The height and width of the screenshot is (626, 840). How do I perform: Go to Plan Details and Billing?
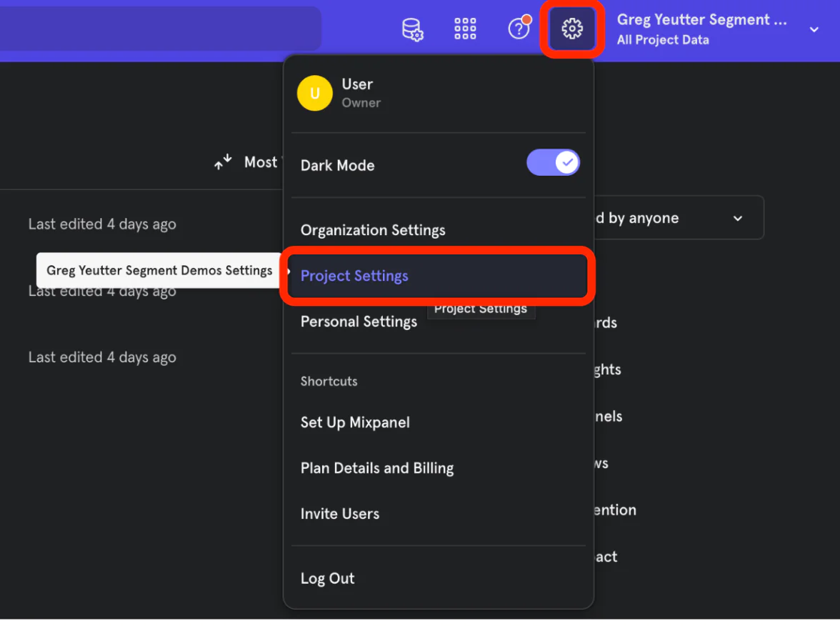coord(377,468)
